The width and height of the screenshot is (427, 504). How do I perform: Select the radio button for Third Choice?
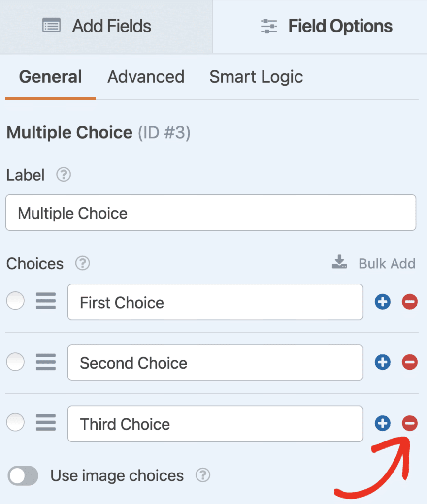point(15,422)
